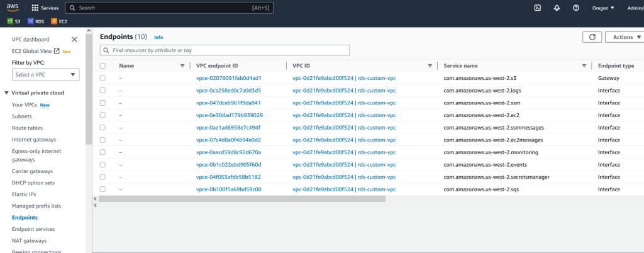Click the table scroll-left arrow
The image size is (644, 253).
coord(96,199)
